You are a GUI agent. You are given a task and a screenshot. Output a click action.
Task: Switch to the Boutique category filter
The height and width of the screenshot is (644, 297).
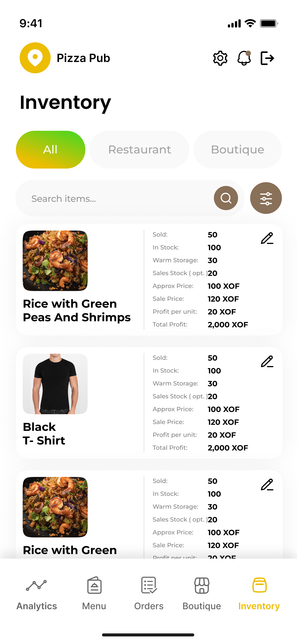coord(237,149)
